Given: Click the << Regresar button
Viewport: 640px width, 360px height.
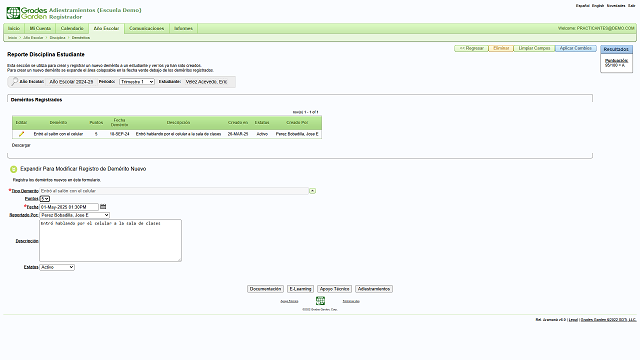Looking at the screenshot, I should tap(471, 48).
